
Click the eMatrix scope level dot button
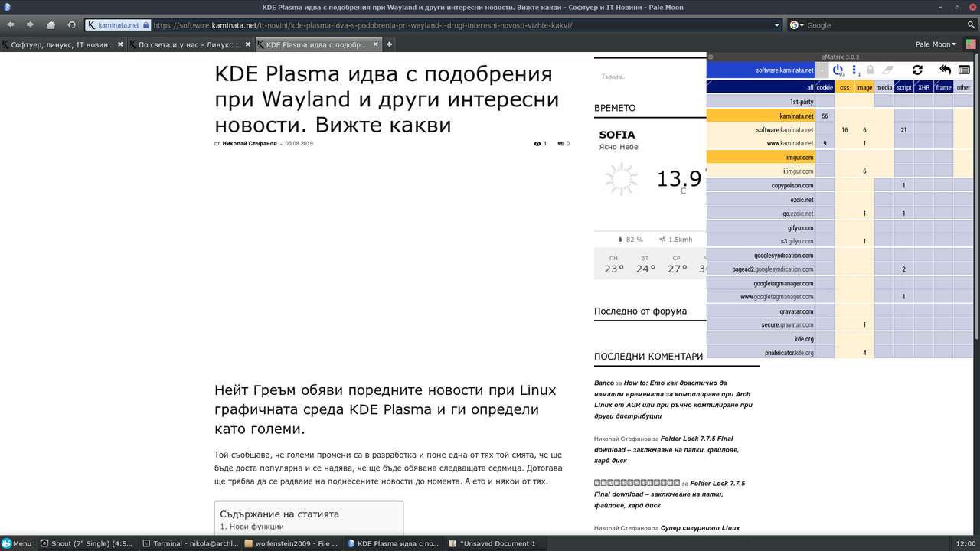click(822, 70)
